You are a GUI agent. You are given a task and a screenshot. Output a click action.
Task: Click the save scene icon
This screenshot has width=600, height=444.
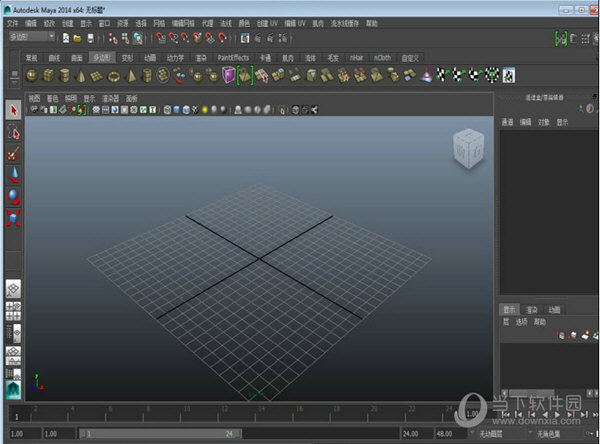coord(90,38)
